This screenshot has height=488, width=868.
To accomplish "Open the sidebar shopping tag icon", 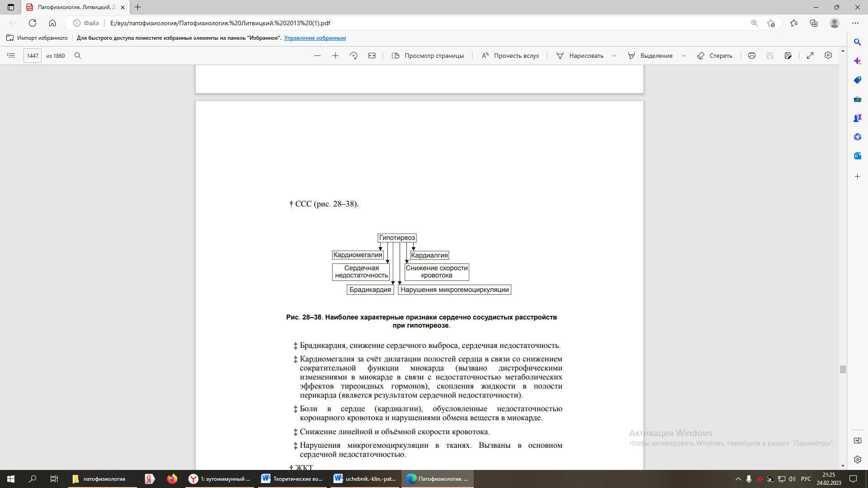I will pyautogui.click(x=857, y=80).
